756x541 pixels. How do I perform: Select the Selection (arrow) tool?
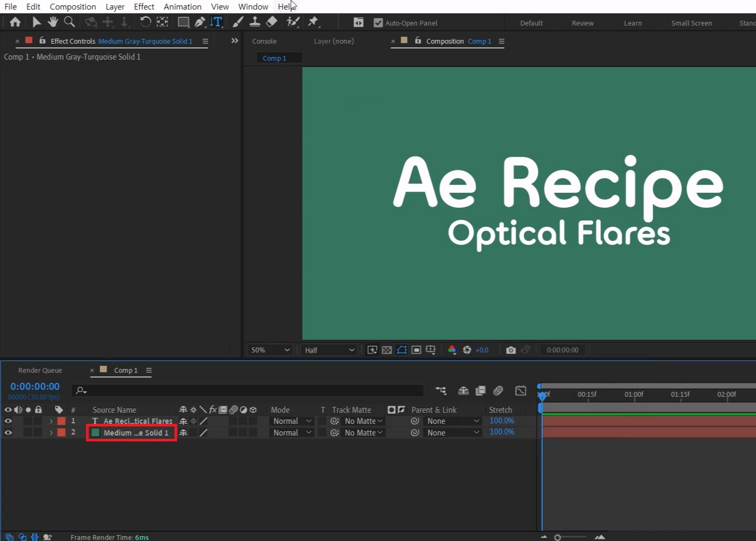point(36,22)
